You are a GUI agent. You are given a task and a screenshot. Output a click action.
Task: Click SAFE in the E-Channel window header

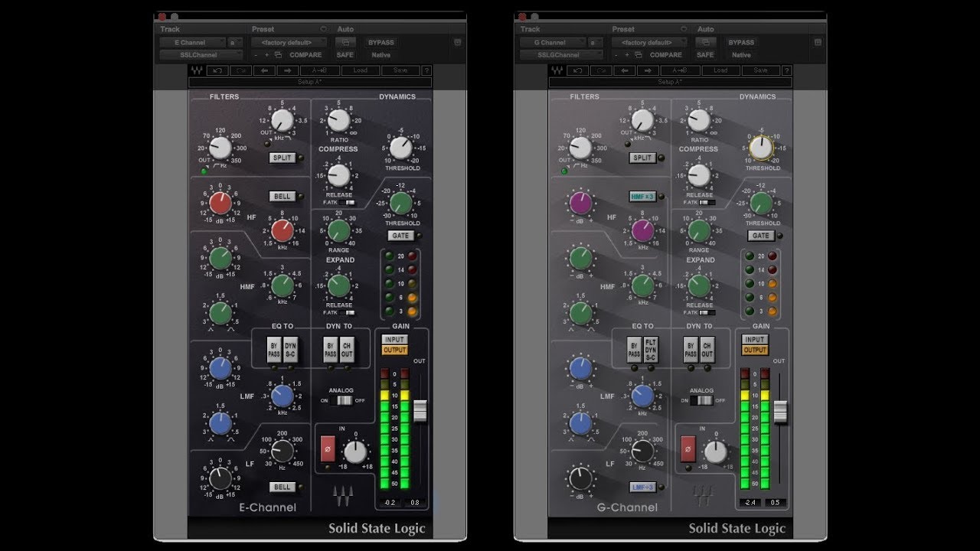(345, 55)
